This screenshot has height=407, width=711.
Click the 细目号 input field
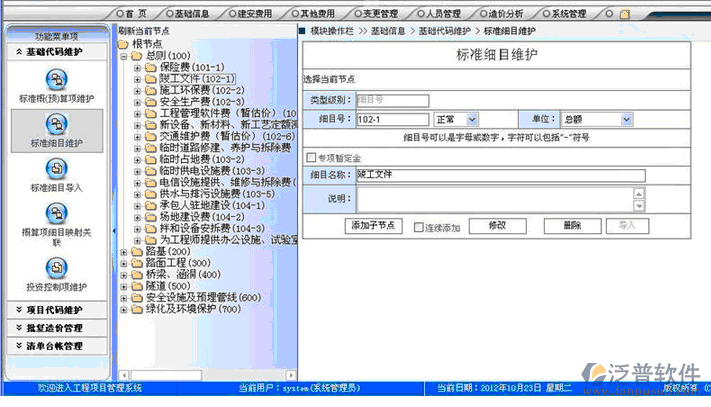coord(393,120)
